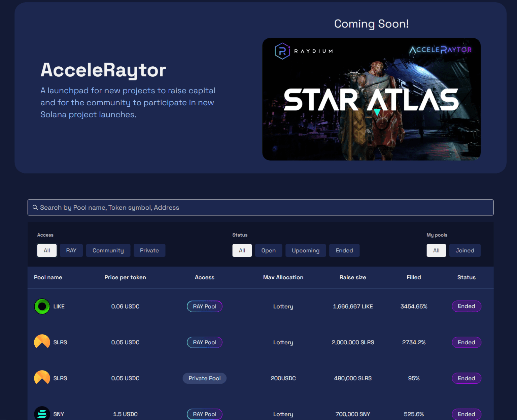Click the LIKE token green circle icon

pyautogui.click(x=42, y=306)
